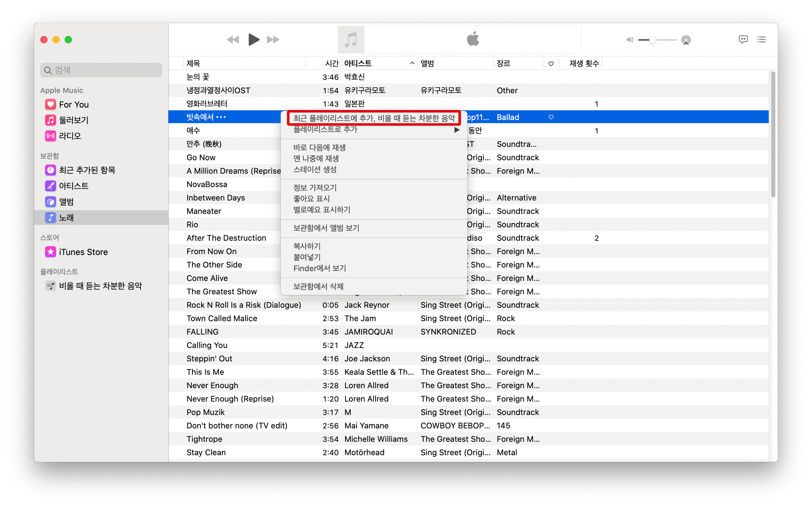Open the For You section
Viewport: 812px width, 507px height.
point(74,105)
